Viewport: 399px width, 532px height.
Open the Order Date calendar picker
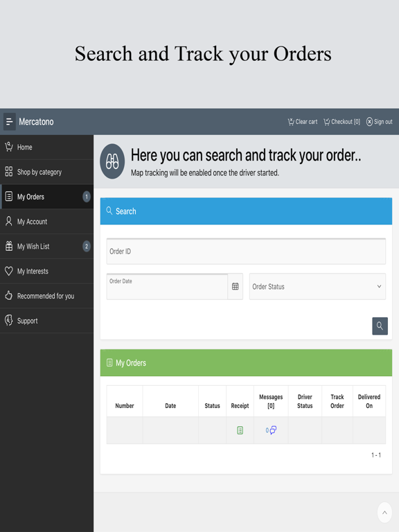coord(235,287)
